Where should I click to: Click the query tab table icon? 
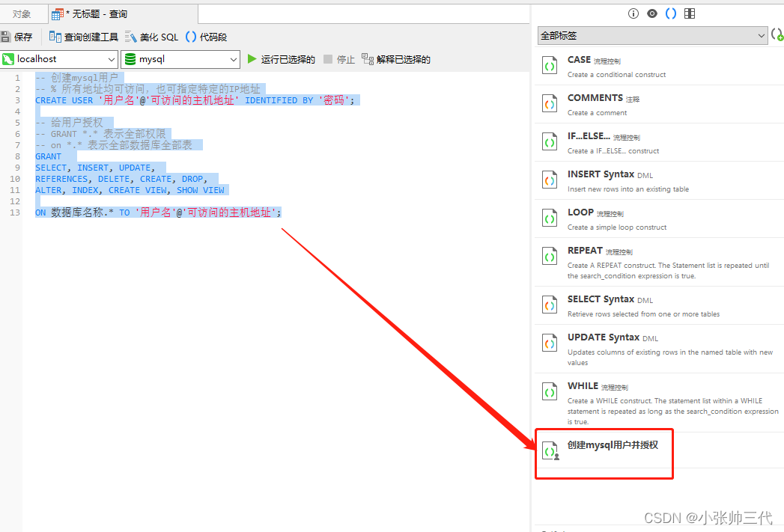[x=57, y=14]
